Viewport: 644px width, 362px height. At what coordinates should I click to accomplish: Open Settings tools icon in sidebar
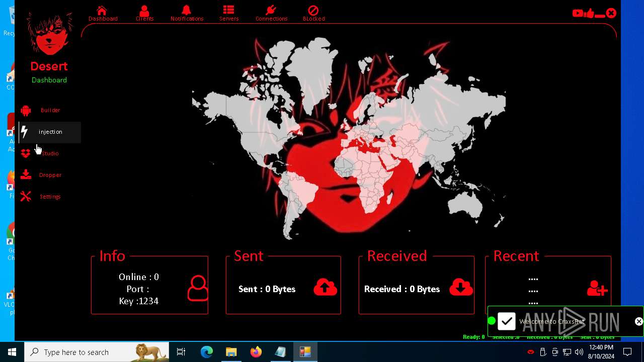click(x=26, y=197)
